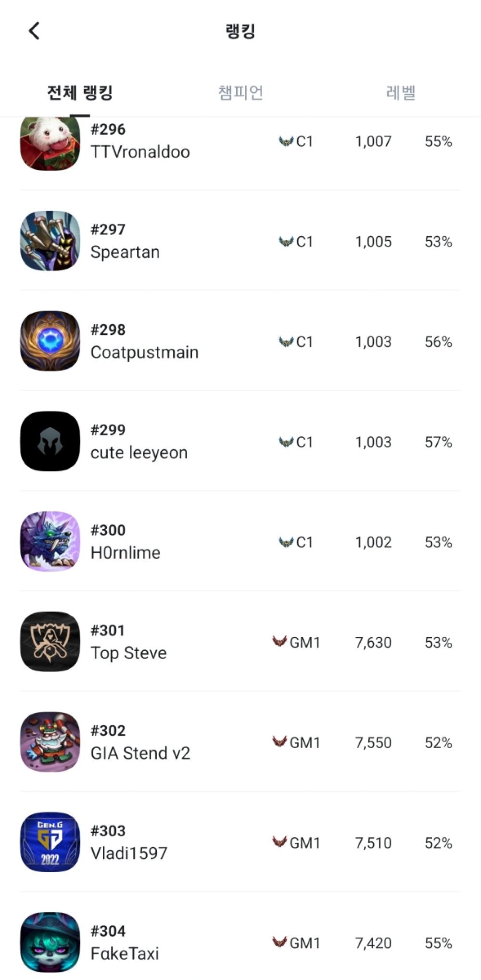The image size is (481, 980).
Task: Switch to the 레벨 tab
Action: pos(401,92)
